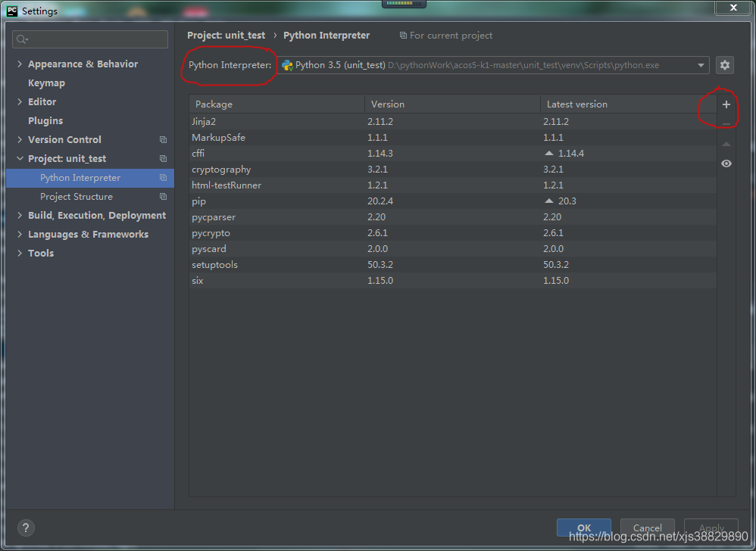Toggle the show early releases eye icon

(726, 163)
